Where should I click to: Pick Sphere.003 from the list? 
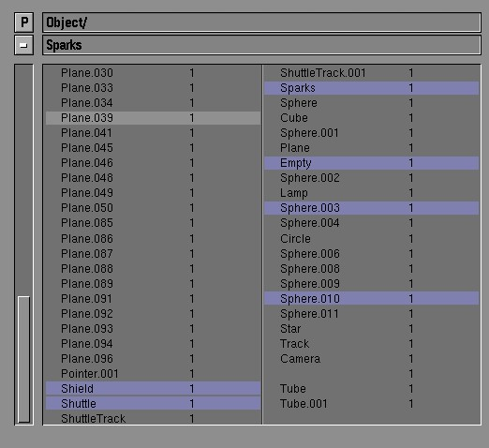(372, 208)
